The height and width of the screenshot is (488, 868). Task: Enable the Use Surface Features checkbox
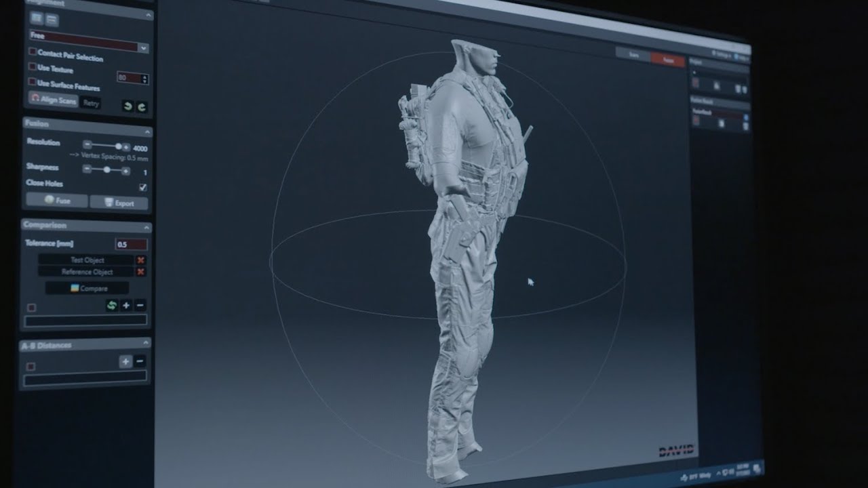click(33, 81)
